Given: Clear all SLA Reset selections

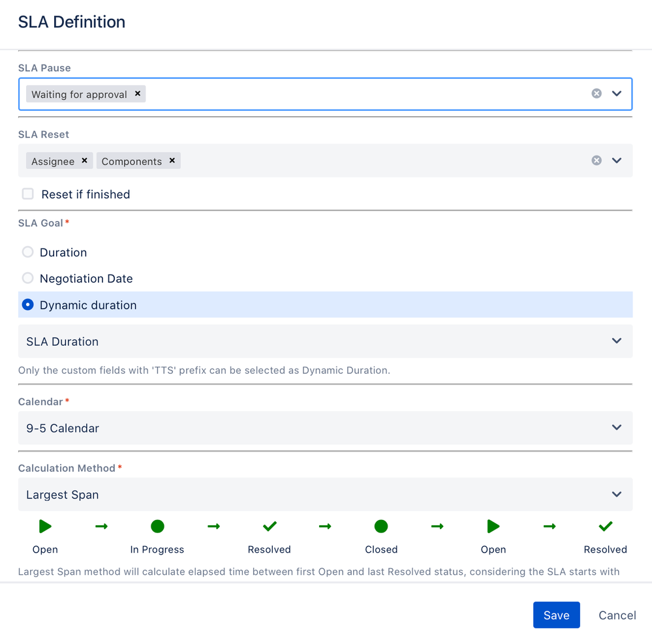Looking at the screenshot, I should pyautogui.click(x=597, y=161).
